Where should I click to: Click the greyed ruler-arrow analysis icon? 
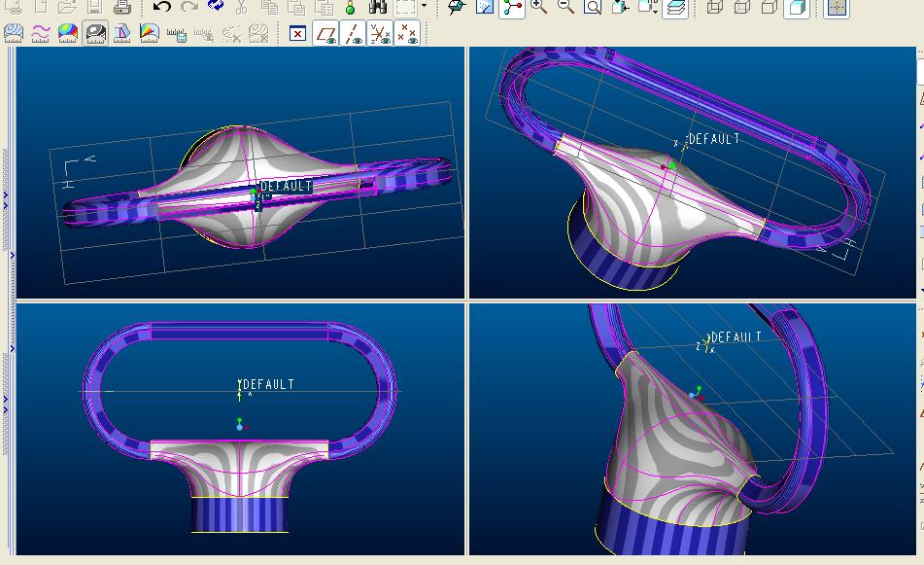(204, 35)
